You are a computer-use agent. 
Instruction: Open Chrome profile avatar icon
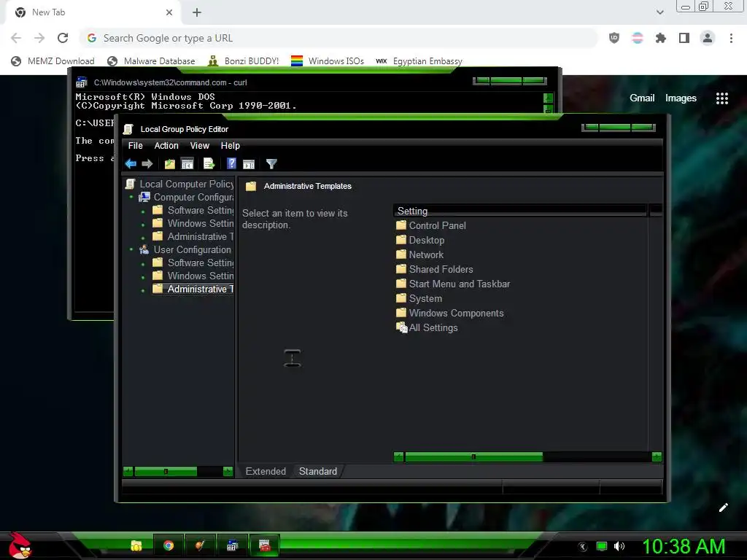pos(708,38)
